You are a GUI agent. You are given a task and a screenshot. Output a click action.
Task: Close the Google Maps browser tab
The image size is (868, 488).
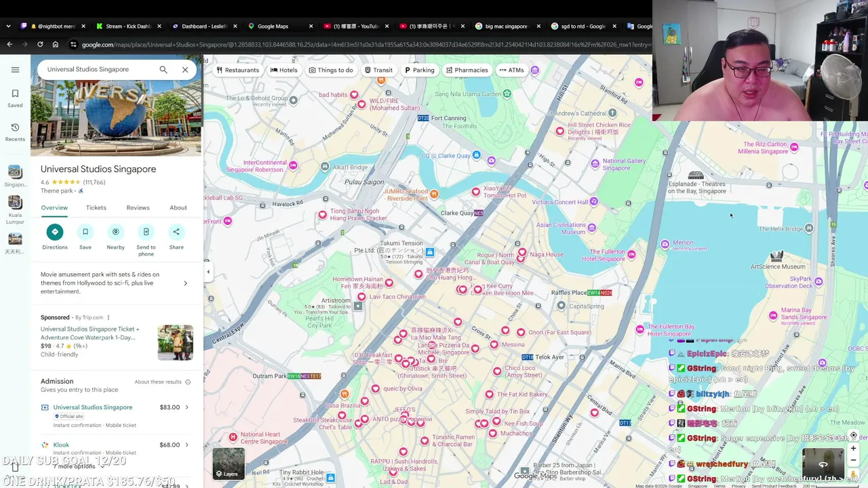[311, 26]
